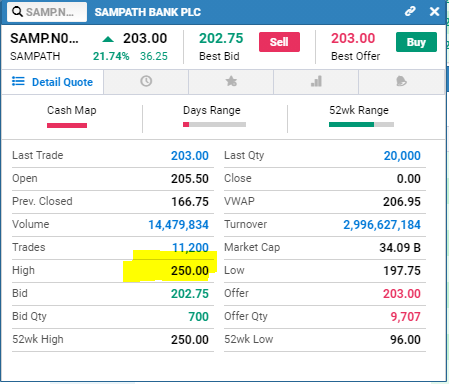Click the 52wk Range indicator bar

pyautogui.click(x=361, y=124)
